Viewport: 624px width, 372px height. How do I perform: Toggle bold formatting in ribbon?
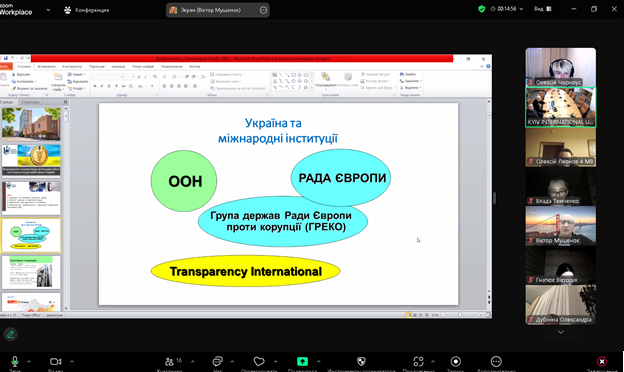[95, 86]
